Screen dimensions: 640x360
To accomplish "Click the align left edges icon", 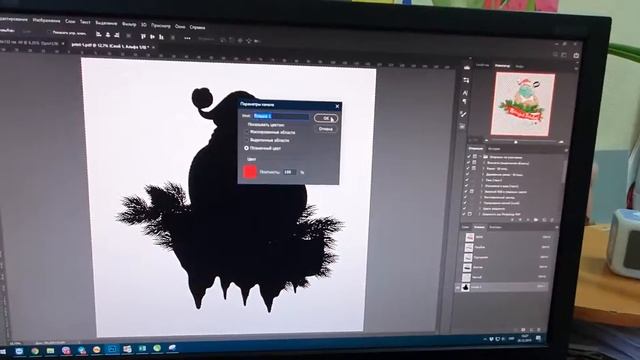I will (x=98, y=34).
